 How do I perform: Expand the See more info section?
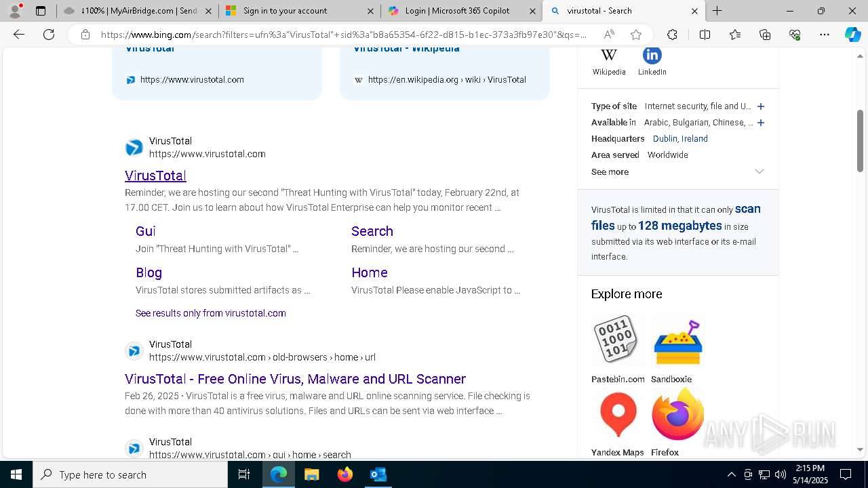coord(677,171)
